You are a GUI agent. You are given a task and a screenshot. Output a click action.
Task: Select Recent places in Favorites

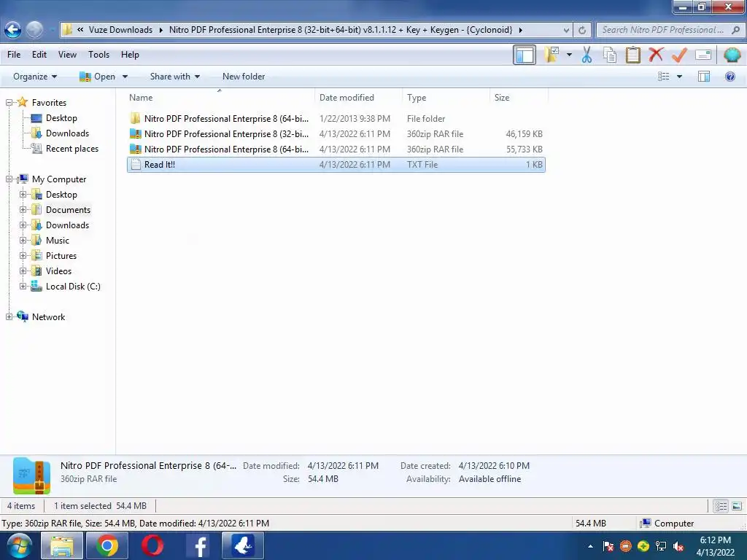coord(72,149)
